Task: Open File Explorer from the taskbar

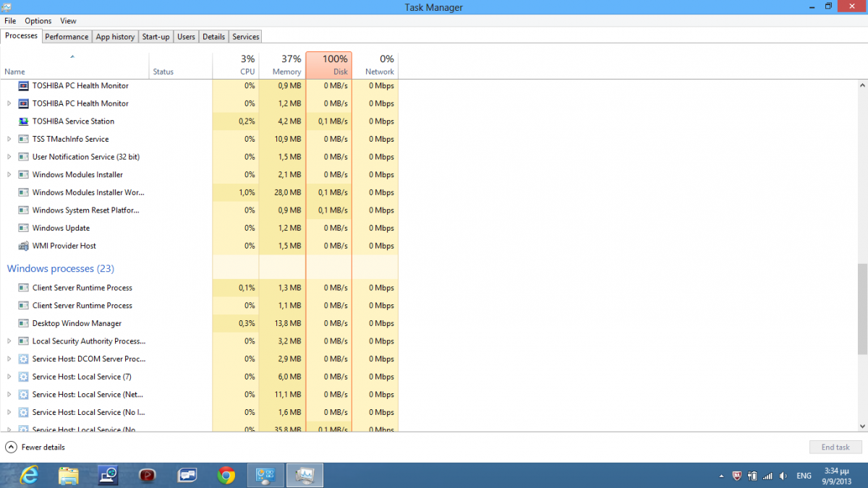Action: 68,475
